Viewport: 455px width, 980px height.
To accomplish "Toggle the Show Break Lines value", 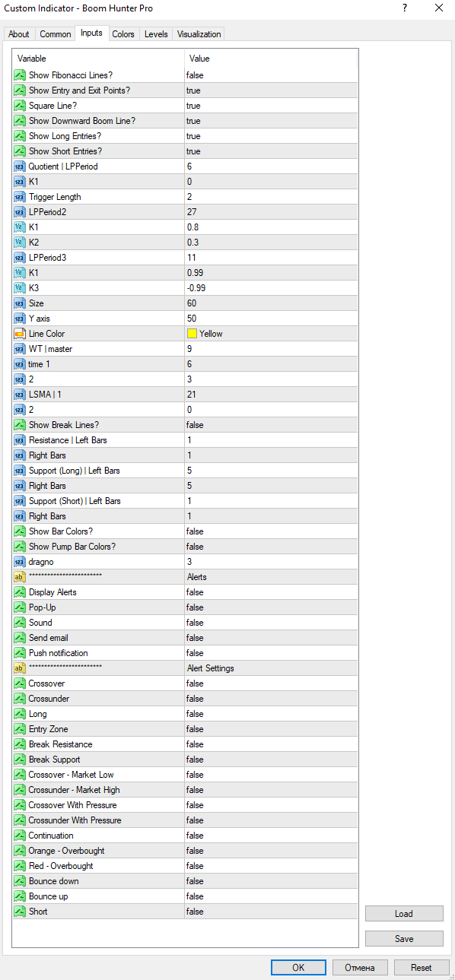I will coord(271,425).
